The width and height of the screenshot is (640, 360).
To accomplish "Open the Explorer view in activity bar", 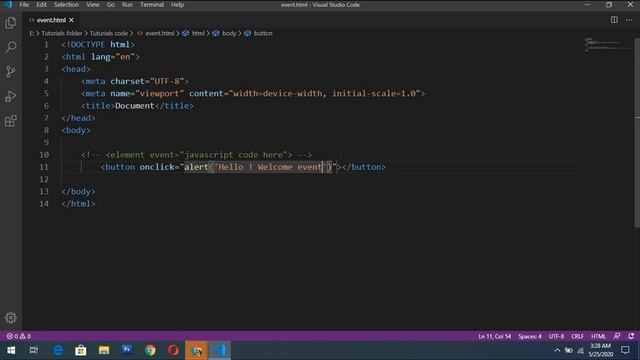I will point(11,22).
